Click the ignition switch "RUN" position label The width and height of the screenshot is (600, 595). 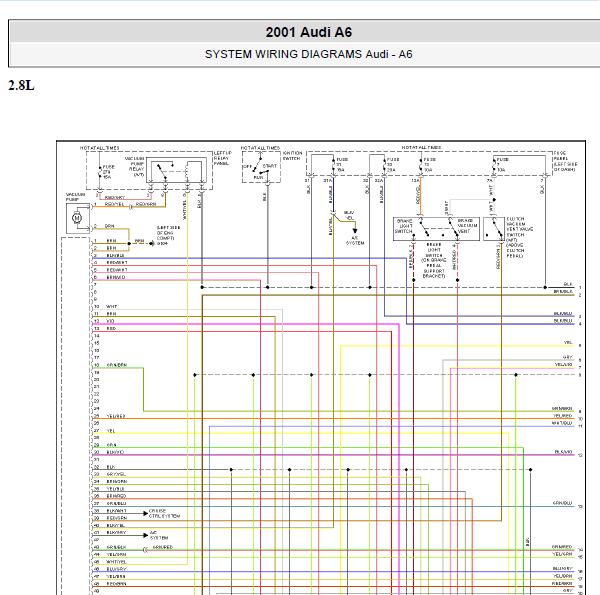(258, 178)
